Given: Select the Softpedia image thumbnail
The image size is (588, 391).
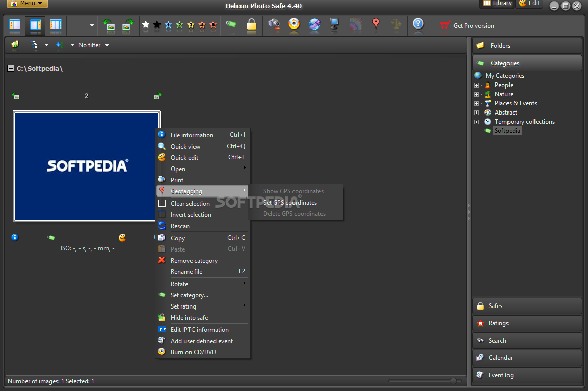Looking at the screenshot, I should (x=87, y=166).
